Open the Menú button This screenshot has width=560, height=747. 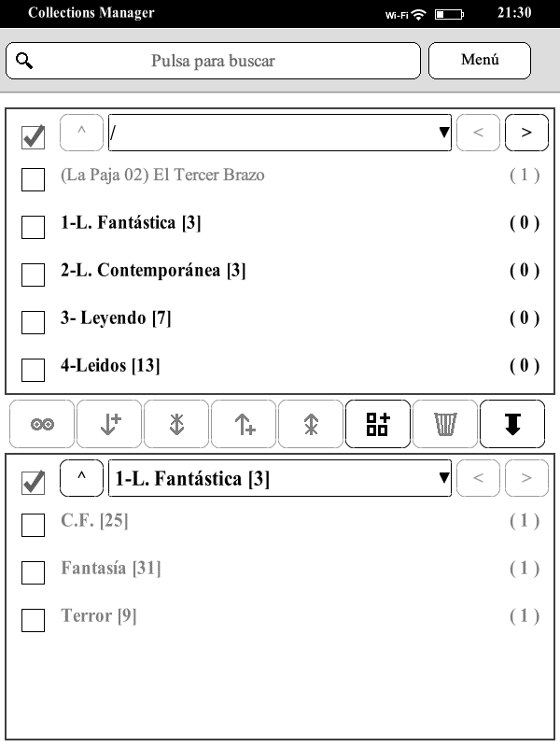480,61
